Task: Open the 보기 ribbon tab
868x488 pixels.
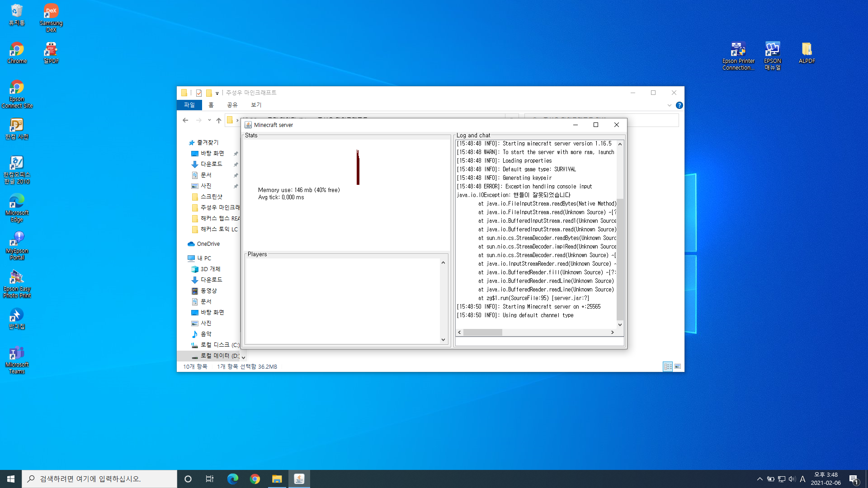Action: pyautogui.click(x=256, y=105)
